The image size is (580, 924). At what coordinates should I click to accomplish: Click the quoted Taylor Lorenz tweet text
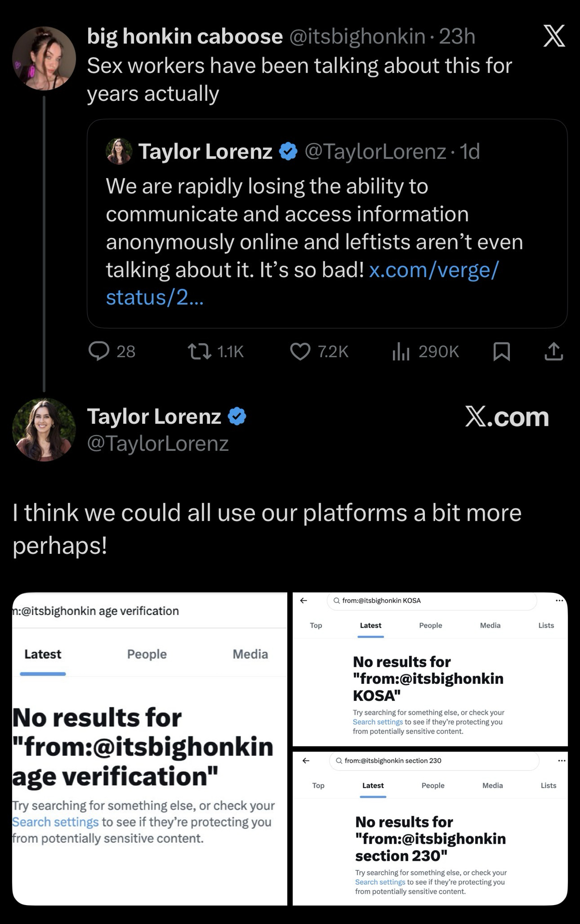314,228
